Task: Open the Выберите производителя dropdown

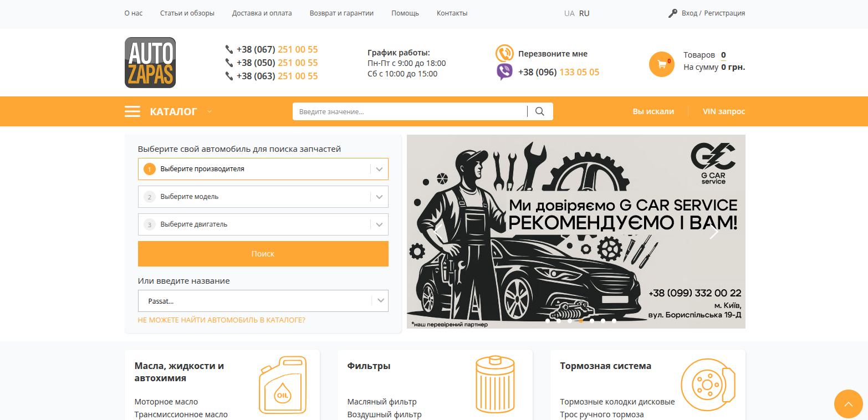Action: (x=263, y=169)
